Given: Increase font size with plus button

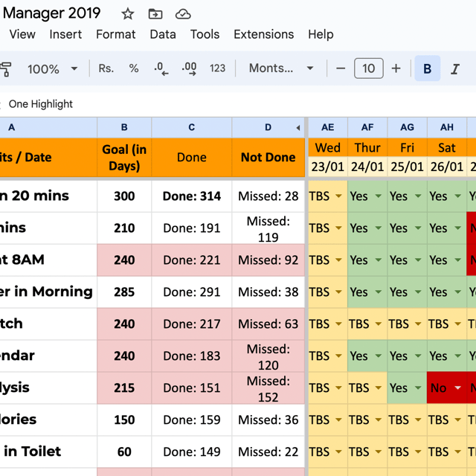Looking at the screenshot, I should 396,68.
